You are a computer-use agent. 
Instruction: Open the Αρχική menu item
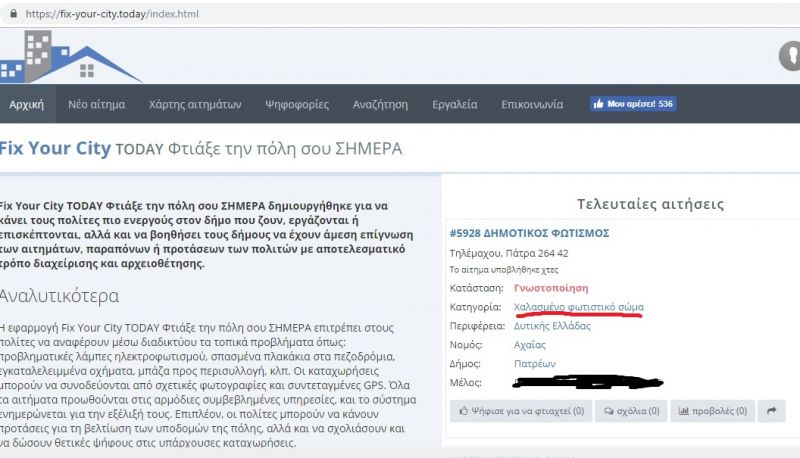[27, 105]
